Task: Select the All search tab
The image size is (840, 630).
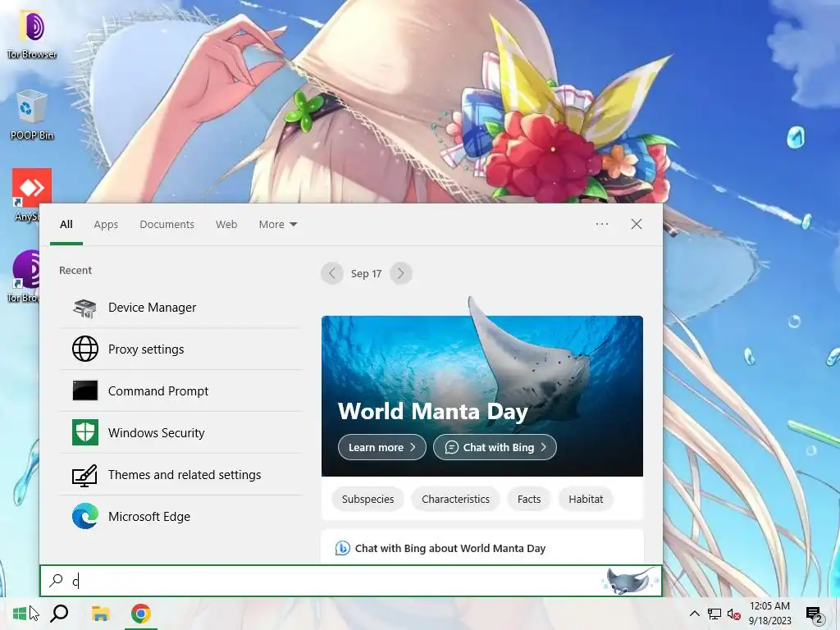Action: 66,225
